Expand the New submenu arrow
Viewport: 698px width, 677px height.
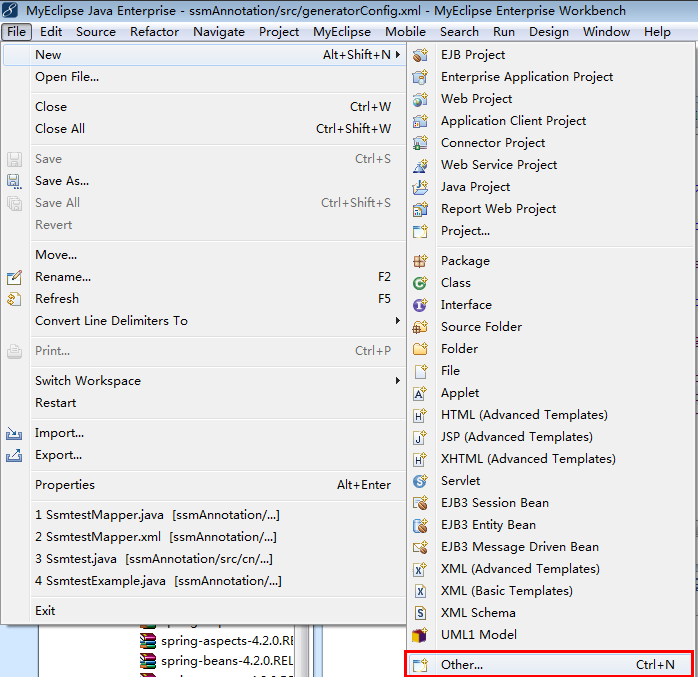[x=398, y=54]
